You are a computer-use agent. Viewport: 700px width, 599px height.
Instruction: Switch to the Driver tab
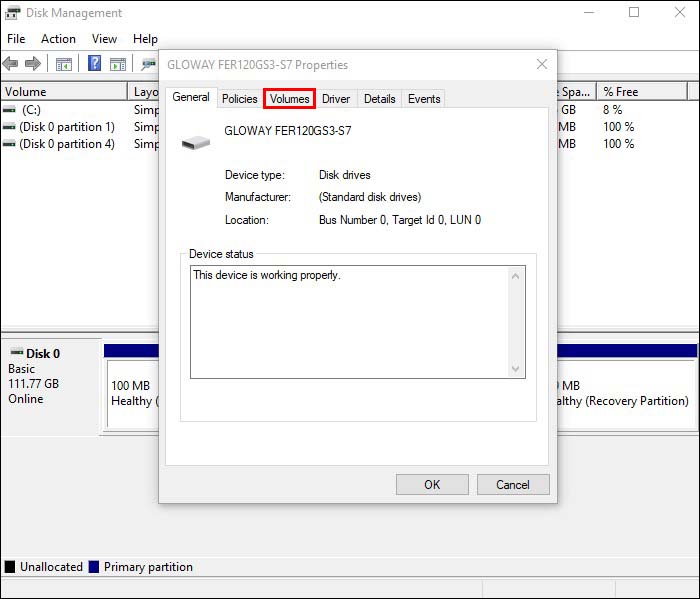click(x=336, y=99)
